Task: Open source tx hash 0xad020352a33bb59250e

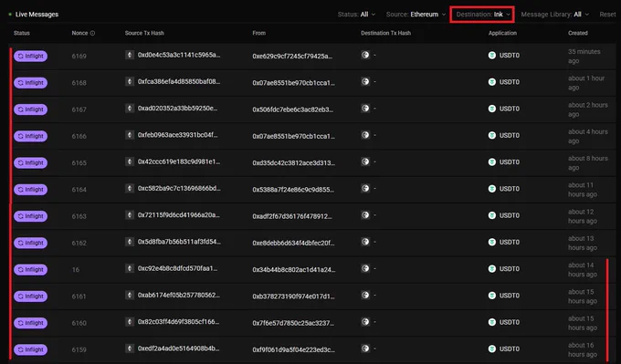Action: click(177, 108)
